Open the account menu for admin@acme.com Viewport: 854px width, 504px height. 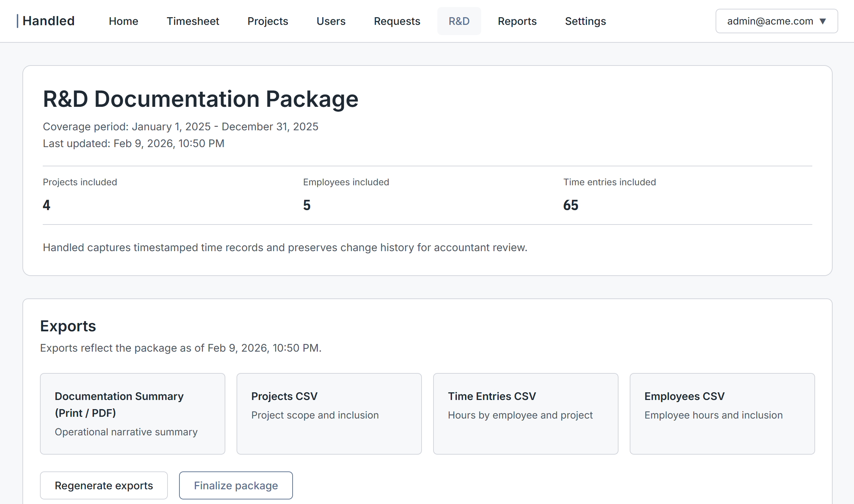click(776, 21)
